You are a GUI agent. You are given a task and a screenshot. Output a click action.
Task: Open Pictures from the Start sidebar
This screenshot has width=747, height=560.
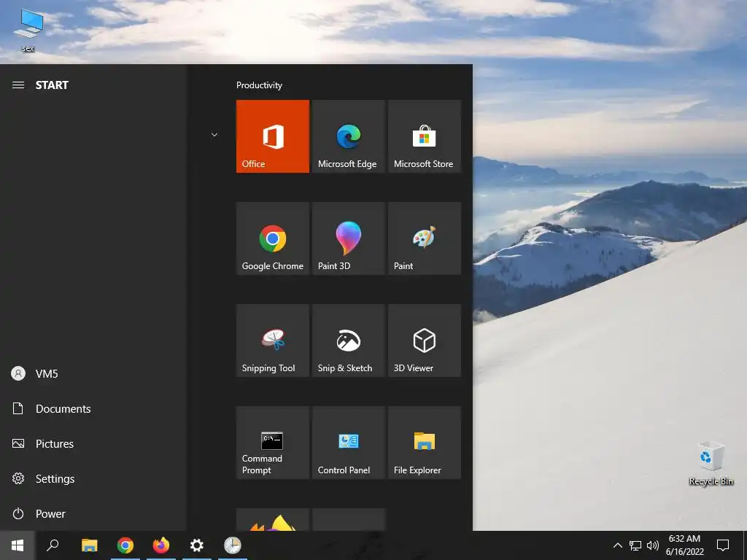click(x=93, y=444)
